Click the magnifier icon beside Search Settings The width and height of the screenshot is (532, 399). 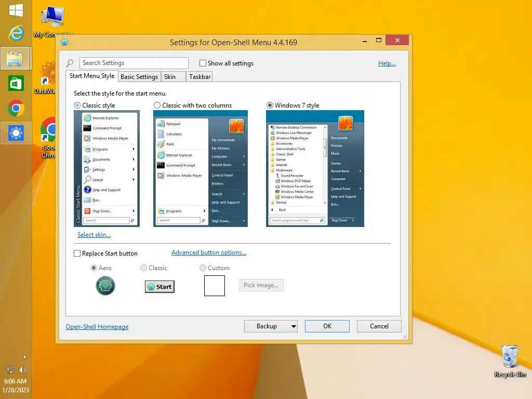click(x=70, y=63)
